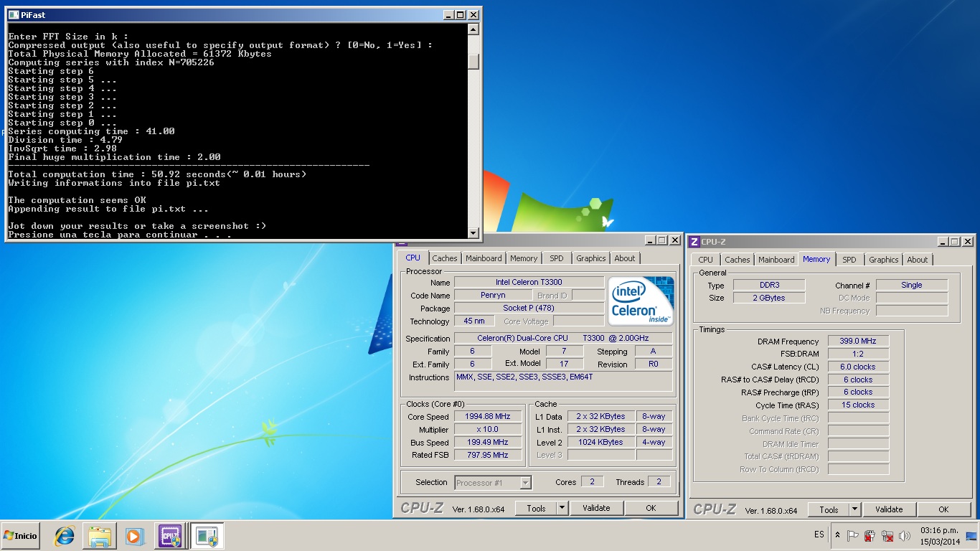Activate the PiFast console taskbar button

pos(207,535)
